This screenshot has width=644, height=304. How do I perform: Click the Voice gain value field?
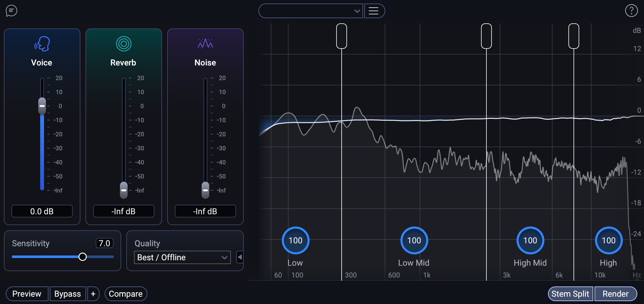coord(42,211)
